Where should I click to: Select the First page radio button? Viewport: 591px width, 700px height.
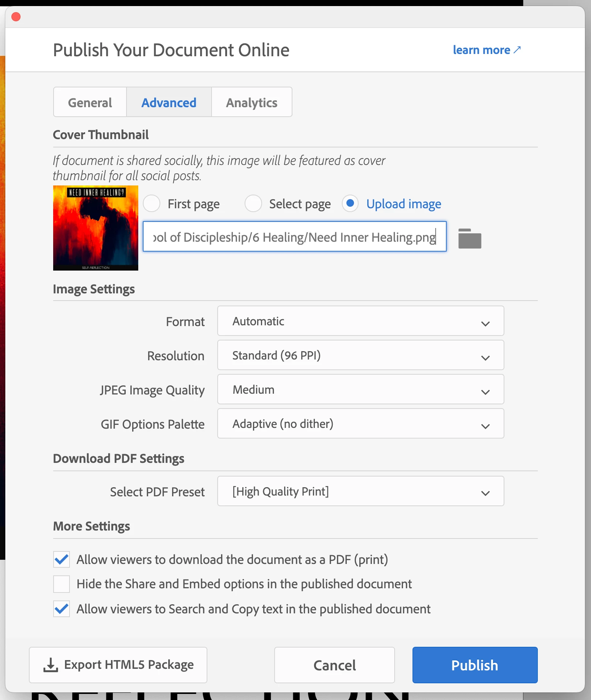coord(152,203)
